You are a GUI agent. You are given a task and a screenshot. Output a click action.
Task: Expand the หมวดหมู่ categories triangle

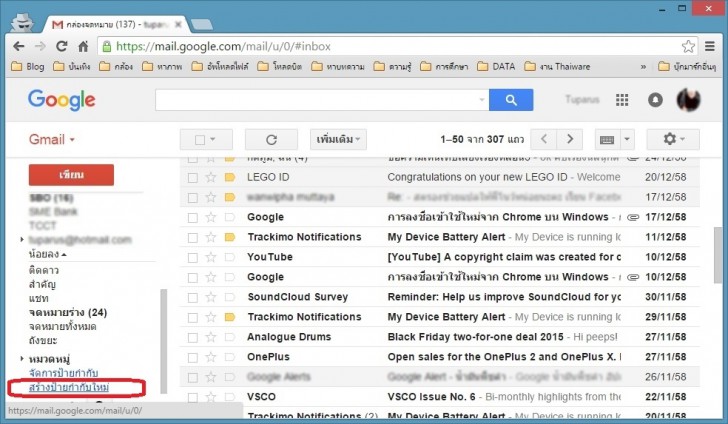(22, 359)
